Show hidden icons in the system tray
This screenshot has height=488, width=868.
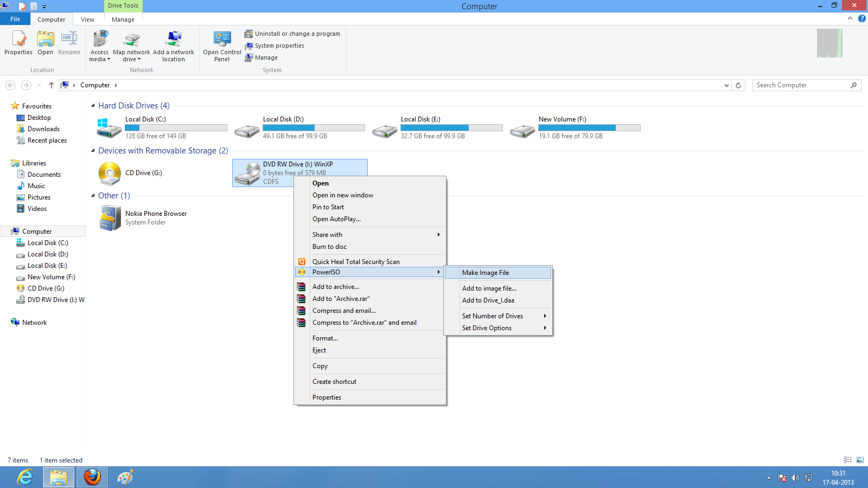[x=769, y=478]
